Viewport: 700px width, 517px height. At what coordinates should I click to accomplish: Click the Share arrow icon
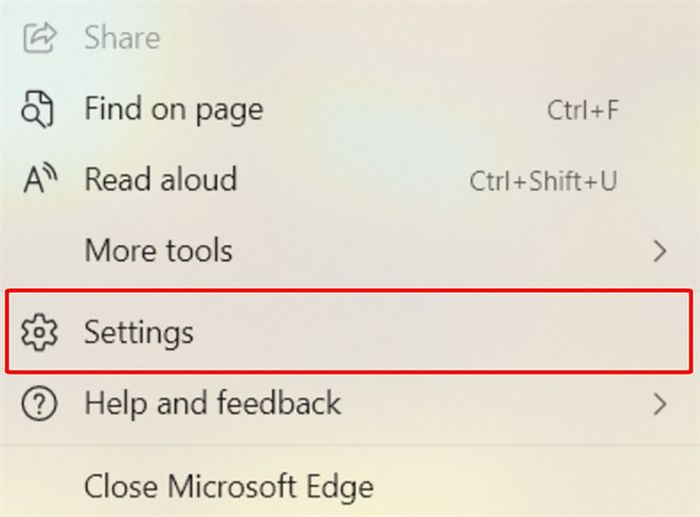(39, 38)
